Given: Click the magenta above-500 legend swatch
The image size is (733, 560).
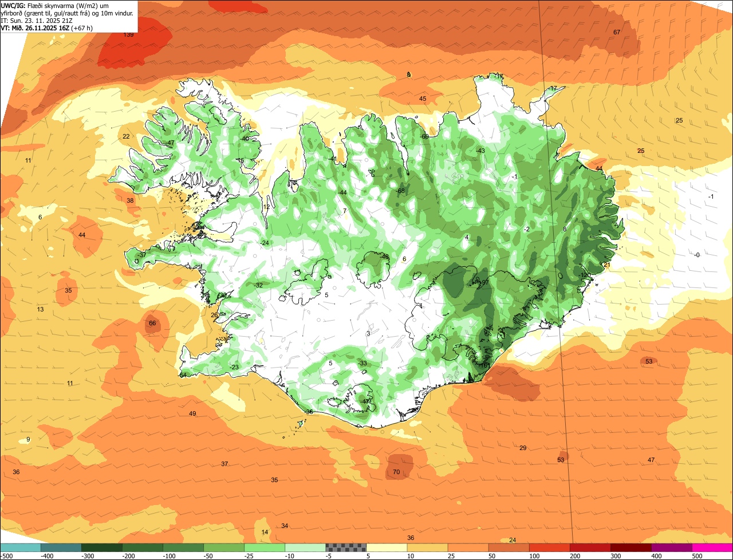Looking at the screenshot, I should pos(712,547).
